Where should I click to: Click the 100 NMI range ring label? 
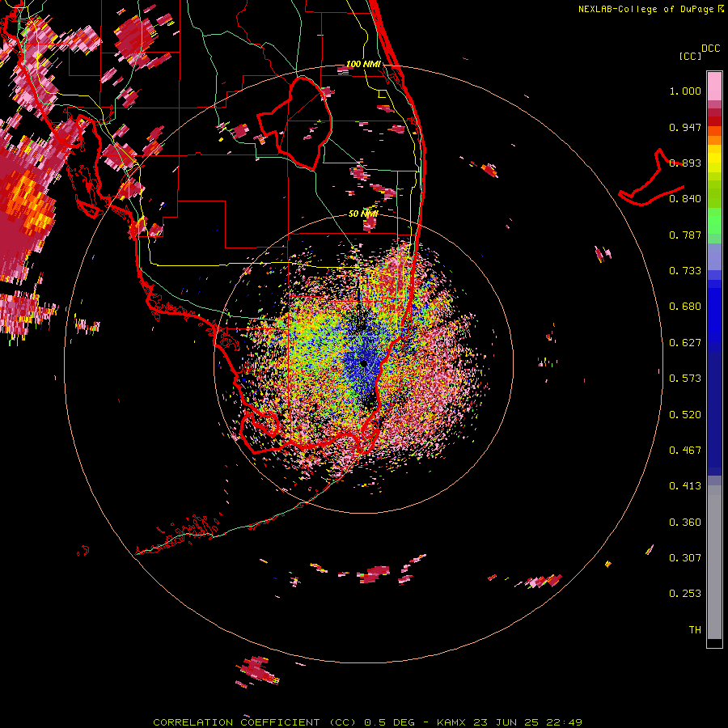[x=363, y=64]
